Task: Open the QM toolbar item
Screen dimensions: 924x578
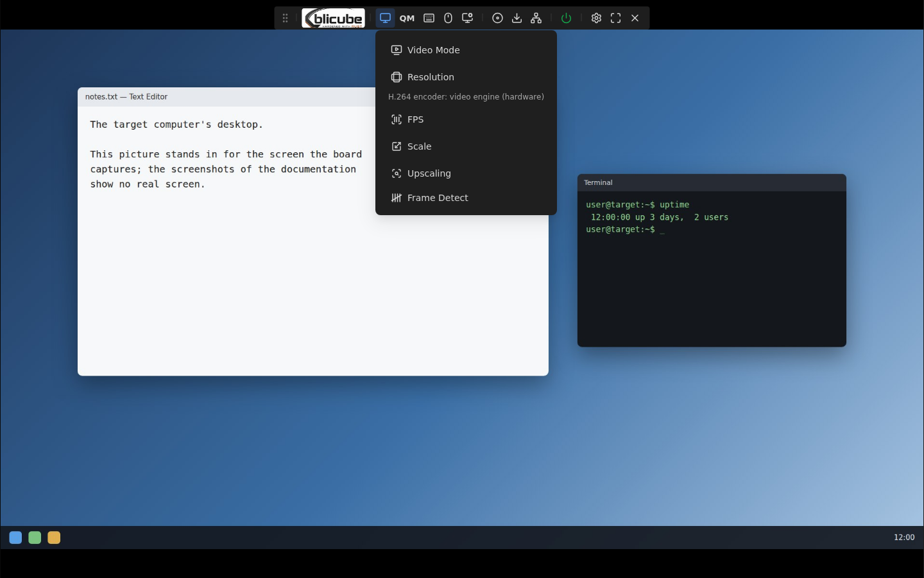Action: coord(407,18)
